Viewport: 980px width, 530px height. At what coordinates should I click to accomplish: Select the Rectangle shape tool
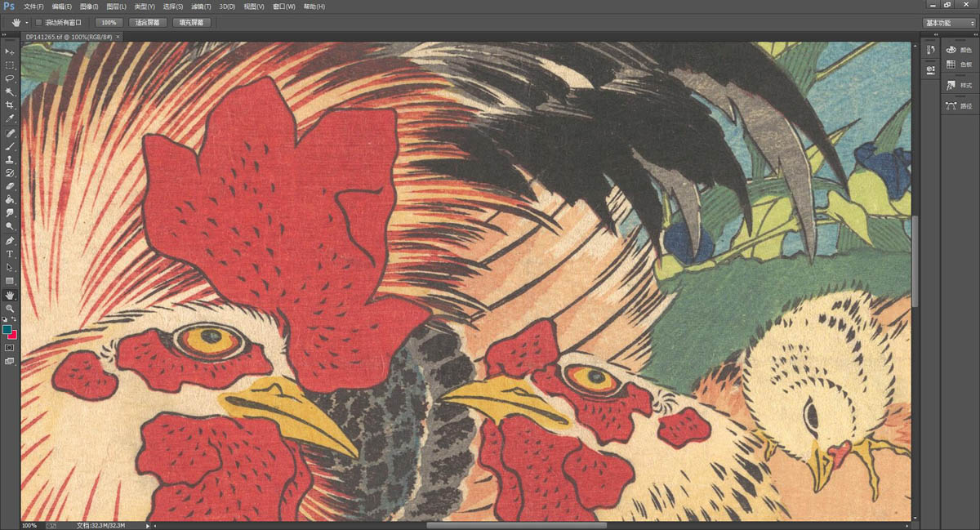(10, 281)
